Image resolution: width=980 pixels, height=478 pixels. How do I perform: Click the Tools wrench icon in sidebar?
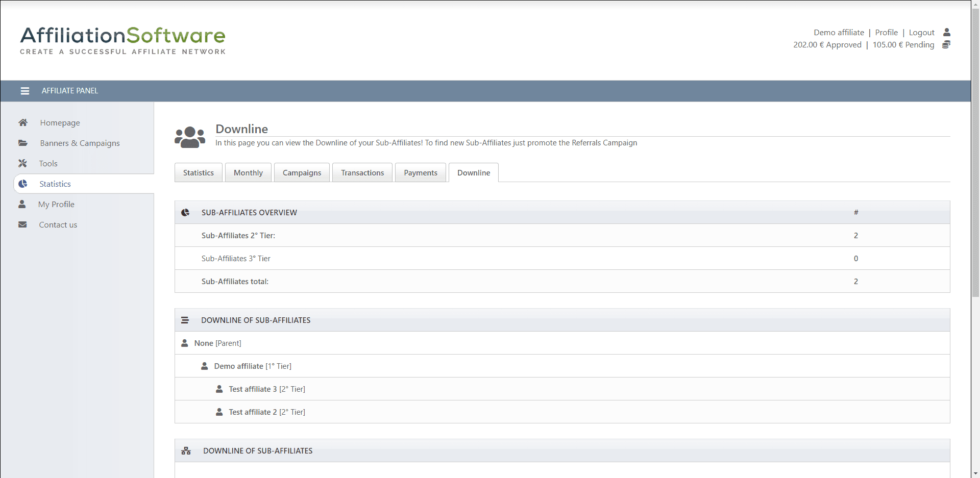(x=23, y=163)
